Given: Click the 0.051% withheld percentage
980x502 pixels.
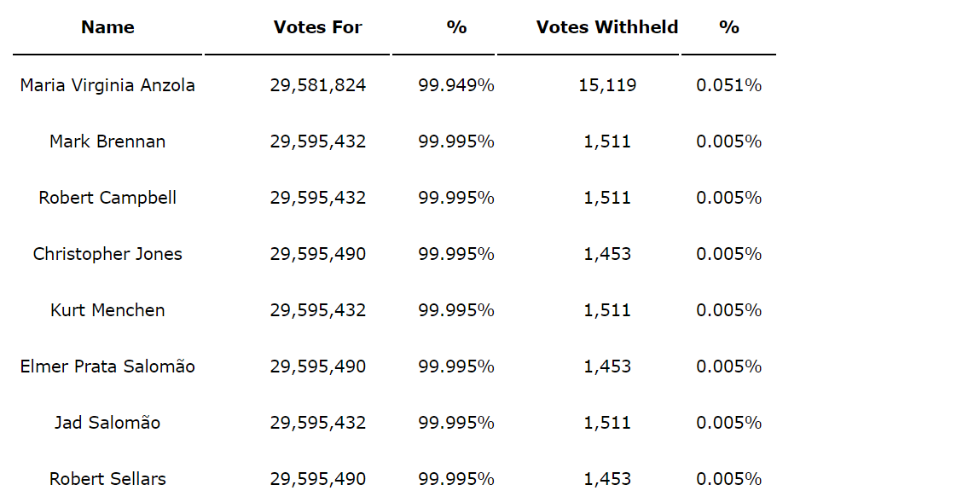Looking at the screenshot, I should click(x=728, y=85).
